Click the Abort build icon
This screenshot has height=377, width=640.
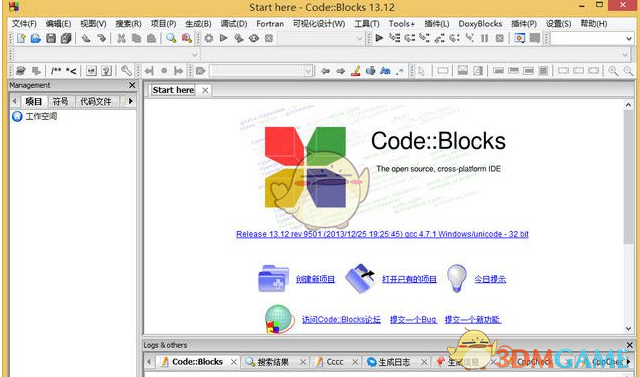269,38
